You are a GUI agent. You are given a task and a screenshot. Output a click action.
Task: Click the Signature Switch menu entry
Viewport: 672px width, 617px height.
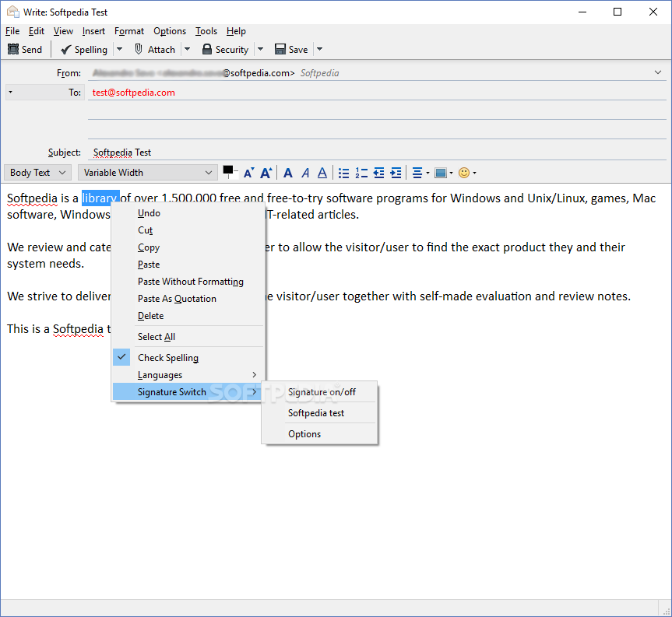pyautogui.click(x=188, y=392)
